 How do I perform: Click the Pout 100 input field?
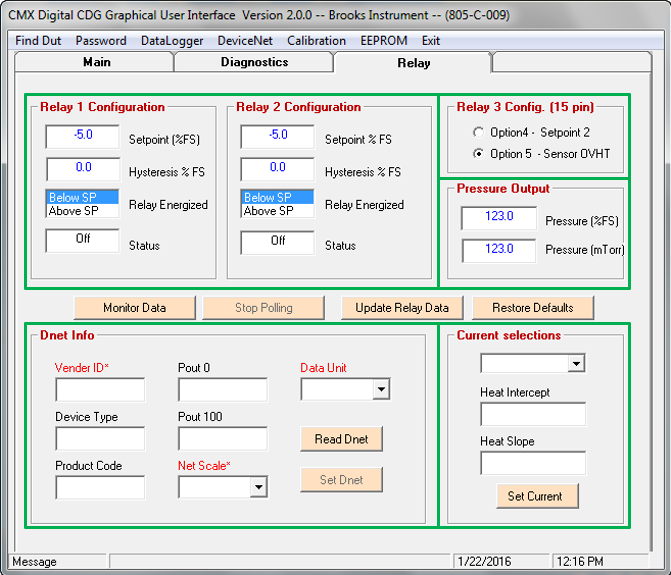(223, 438)
